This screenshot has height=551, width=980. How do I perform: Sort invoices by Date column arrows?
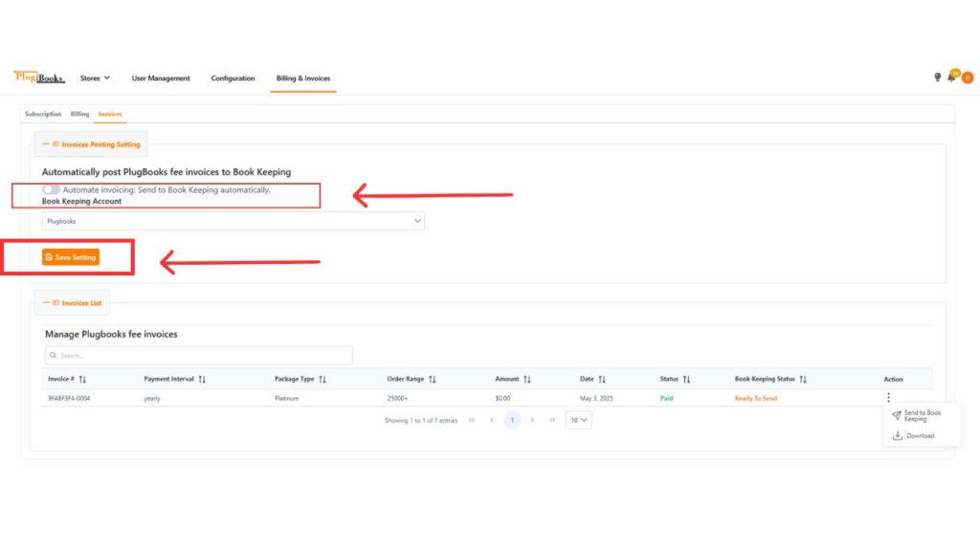602,380
